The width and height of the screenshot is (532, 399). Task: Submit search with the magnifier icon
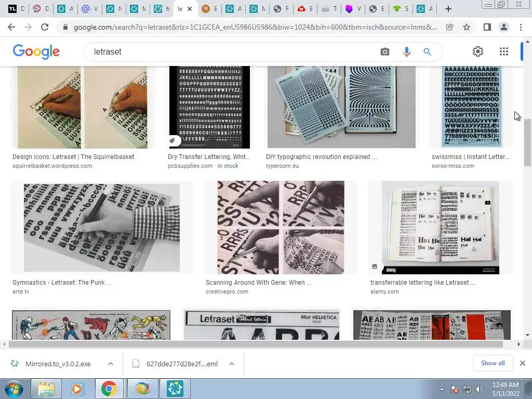[427, 51]
